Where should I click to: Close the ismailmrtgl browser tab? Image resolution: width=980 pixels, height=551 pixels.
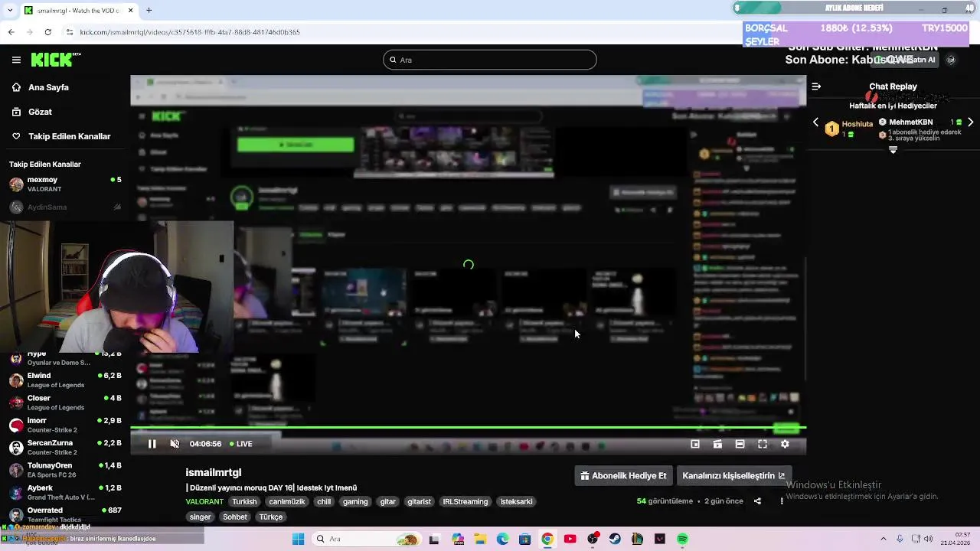pos(130,10)
